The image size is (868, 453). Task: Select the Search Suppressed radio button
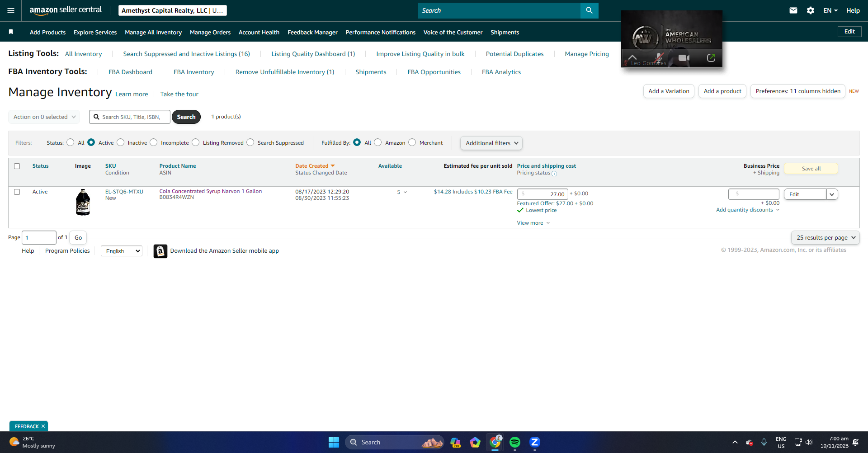tap(250, 142)
